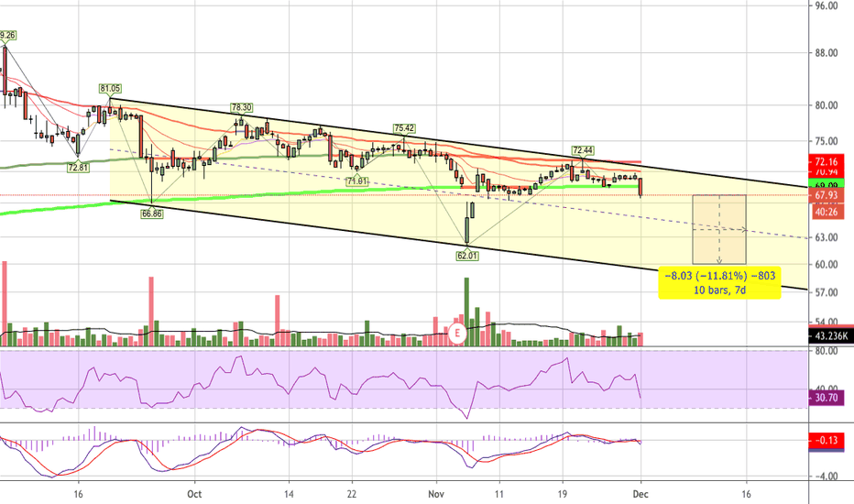854x504 pixels.
Task: Click the Nov label on time axis
Action: point(436,494)
